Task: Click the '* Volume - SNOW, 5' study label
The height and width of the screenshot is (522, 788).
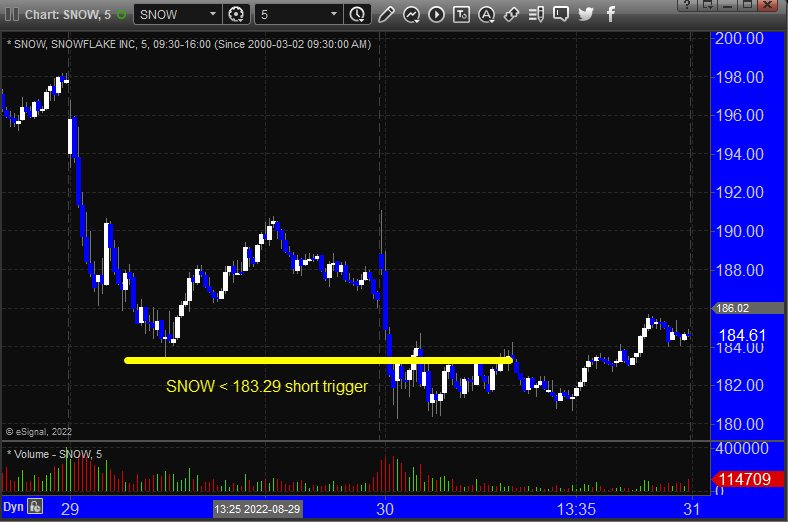Action: point(54,454)
